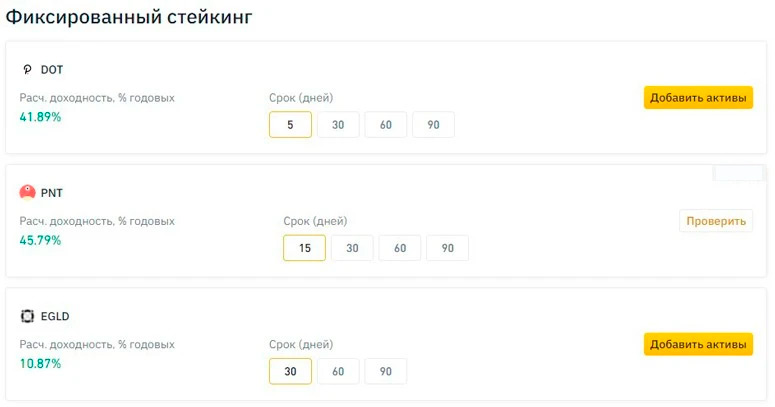Pick 90 days term for EGLD
The image size is (775, 407).
click(385, 371)
